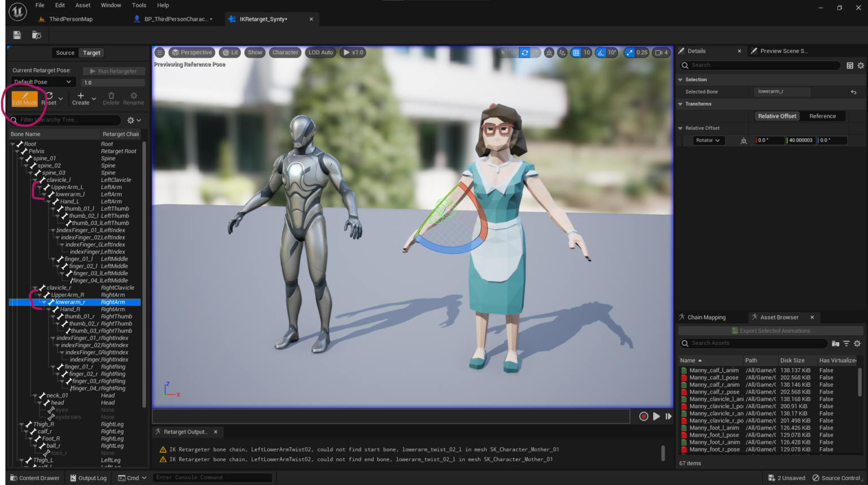Screen dimensions: 868x485
Task: Open the Content Drawer
Action: [x=34, y=478]
